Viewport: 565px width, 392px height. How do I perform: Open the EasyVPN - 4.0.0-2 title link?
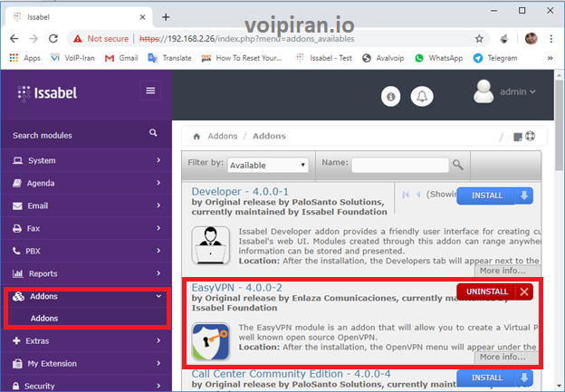point(236,288)
